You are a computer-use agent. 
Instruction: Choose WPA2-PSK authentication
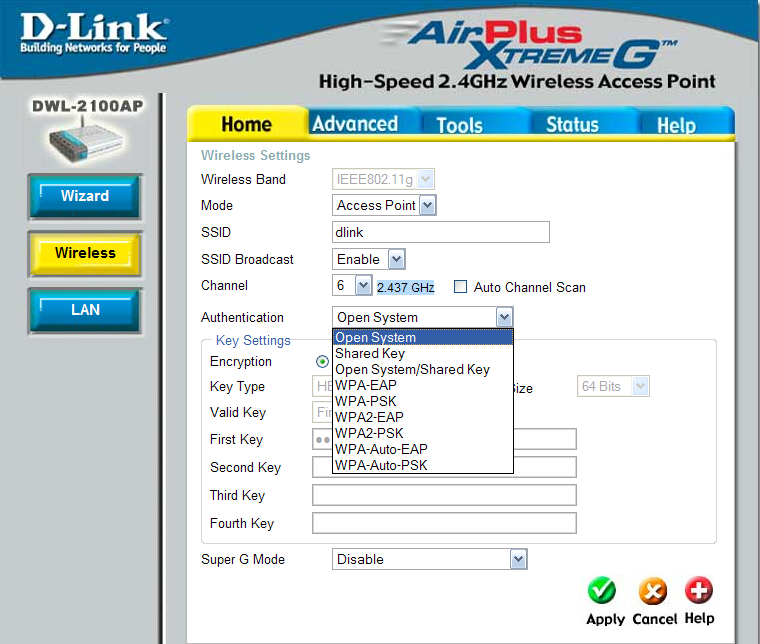pyautogui.click(x=423, y=433)
